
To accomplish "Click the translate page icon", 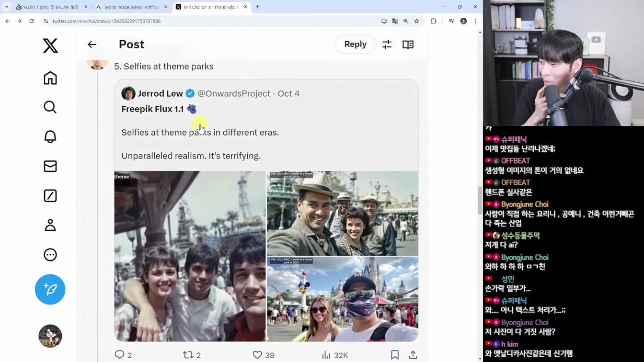I will 395,21.
